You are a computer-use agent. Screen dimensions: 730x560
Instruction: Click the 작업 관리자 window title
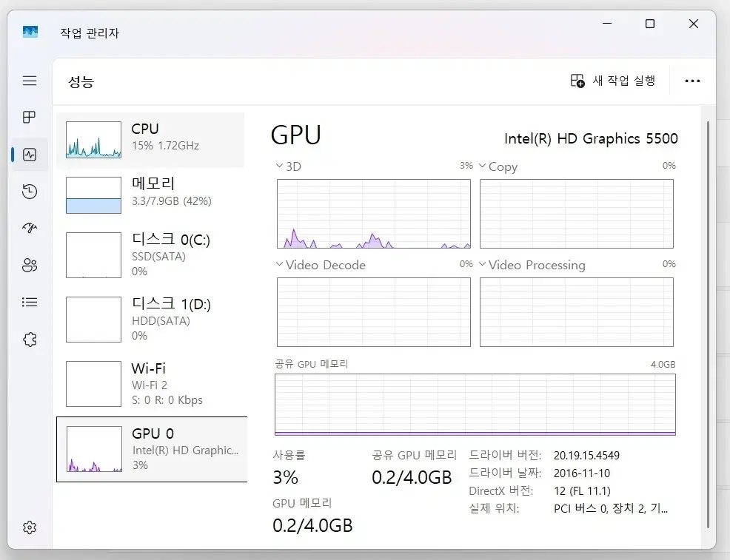coord(90,33)
